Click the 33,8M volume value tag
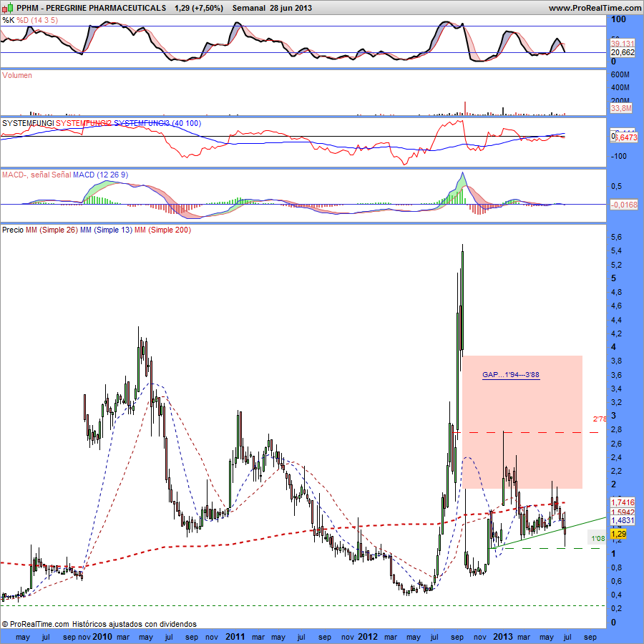This screenshot has width=644, height=644. click(621, 108)
